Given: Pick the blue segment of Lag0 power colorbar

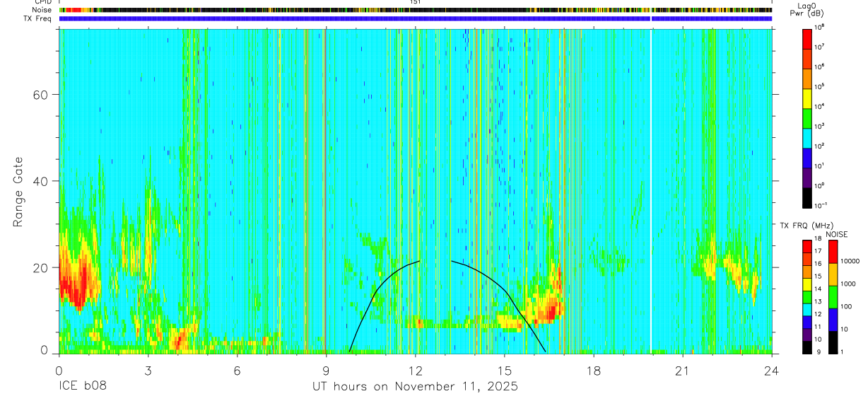Looking at the screenshot, I should tap(807, 157).
